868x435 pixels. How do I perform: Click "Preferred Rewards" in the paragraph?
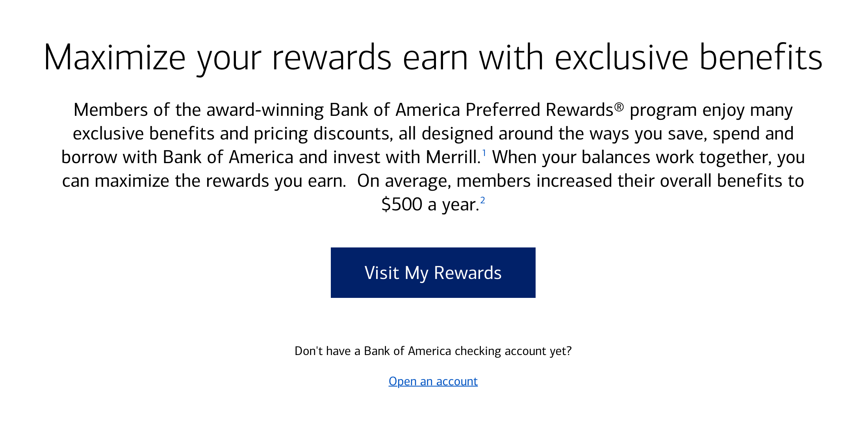[x=540, y=110]
